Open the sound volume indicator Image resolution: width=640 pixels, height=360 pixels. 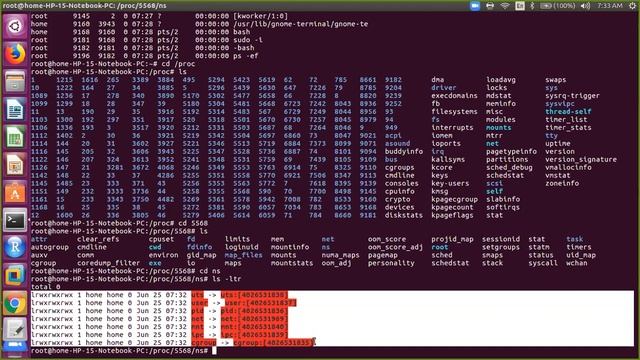pos(585,6)
